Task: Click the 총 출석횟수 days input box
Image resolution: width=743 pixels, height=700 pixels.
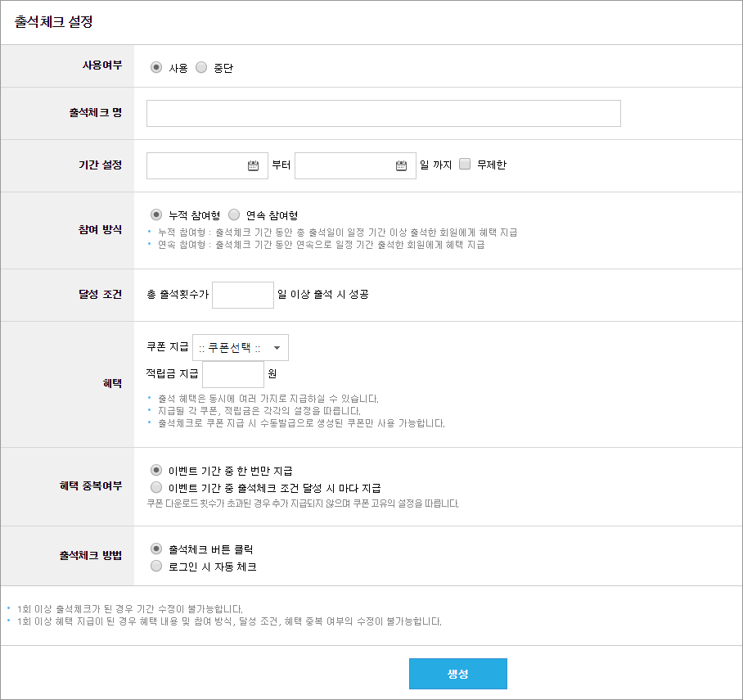Action: point(242,295)
